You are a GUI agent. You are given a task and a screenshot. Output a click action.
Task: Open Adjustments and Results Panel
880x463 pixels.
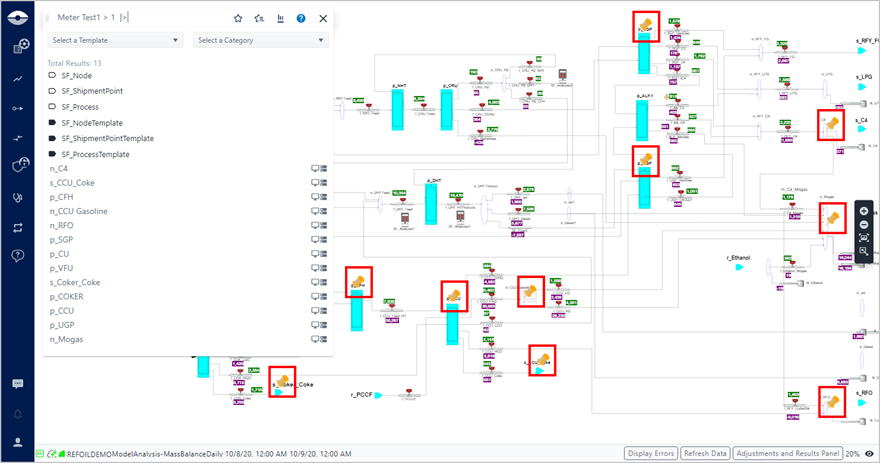tap(787, 453)
